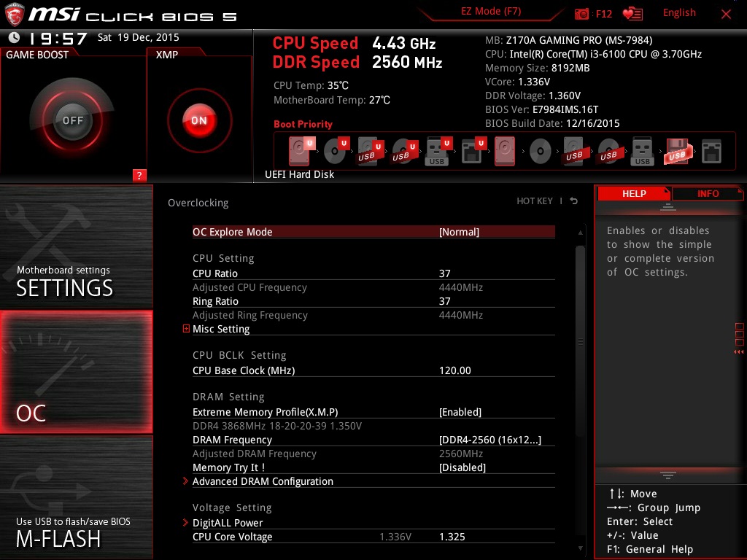
Task: Click the CPU Ratio value 37
Action: coord(444,273)
